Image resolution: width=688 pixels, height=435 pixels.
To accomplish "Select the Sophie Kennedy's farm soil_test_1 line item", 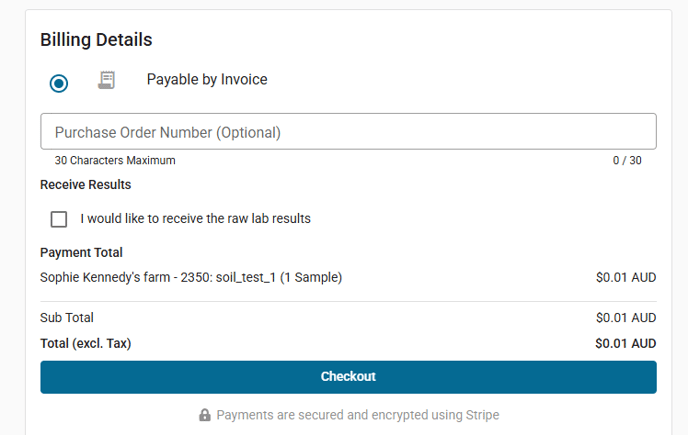I will [191, 277].
